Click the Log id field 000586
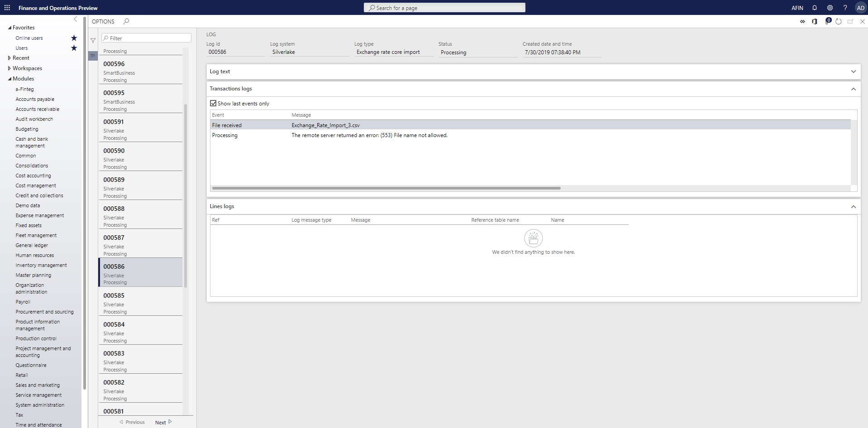This screenshot has height=428, width=868. click(235, 52)
